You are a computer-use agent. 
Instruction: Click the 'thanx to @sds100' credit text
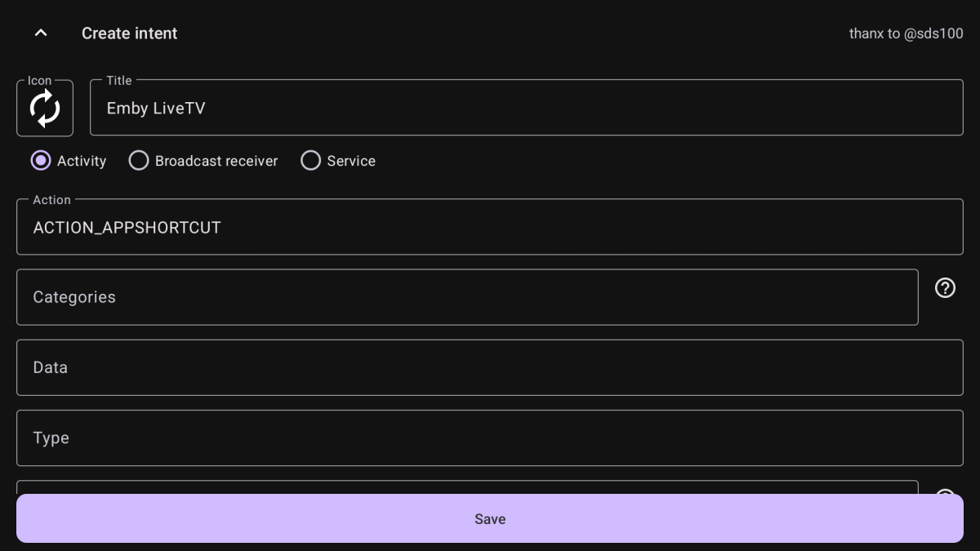click(x=906, y=33)
